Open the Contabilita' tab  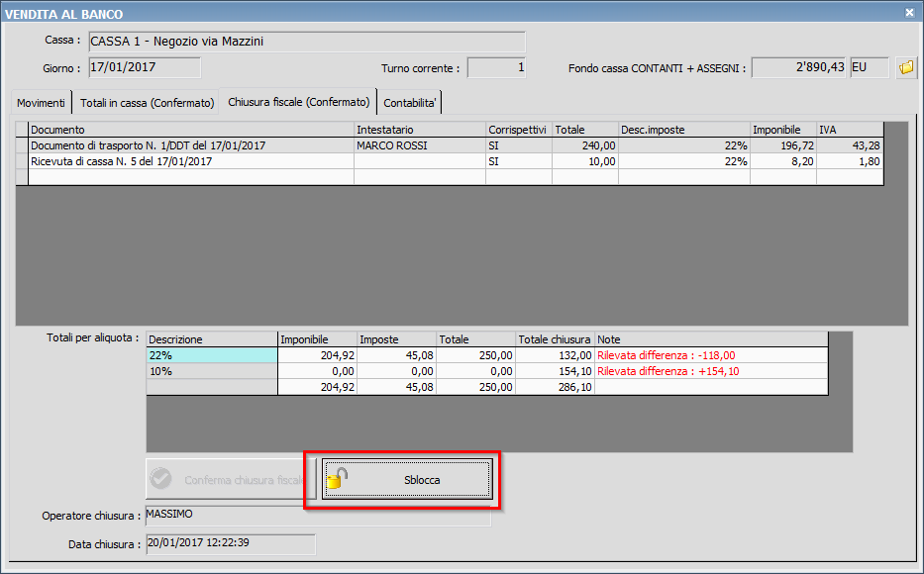click(410, 103)
